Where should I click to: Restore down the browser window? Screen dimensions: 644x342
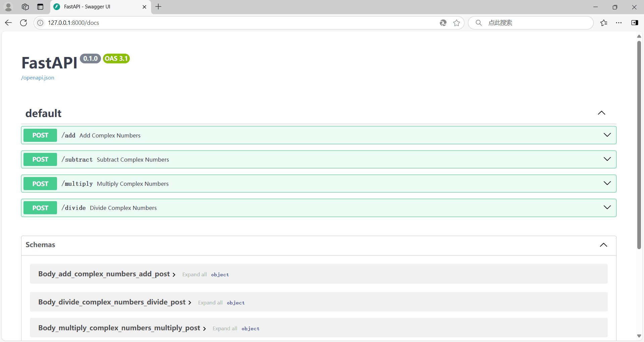[x=615, y=7]
